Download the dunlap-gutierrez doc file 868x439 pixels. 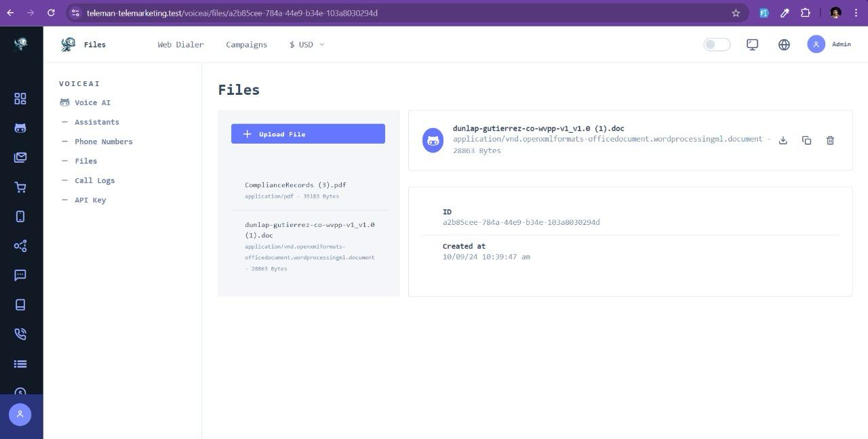click(783, 140)
